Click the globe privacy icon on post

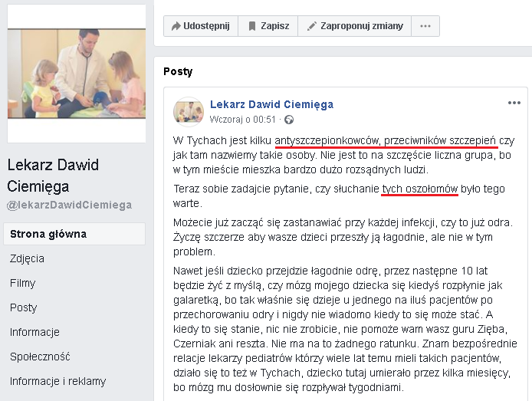289,120
